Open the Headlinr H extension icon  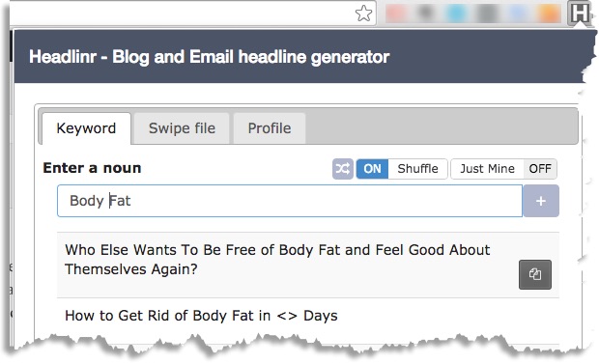click(580, 13)
